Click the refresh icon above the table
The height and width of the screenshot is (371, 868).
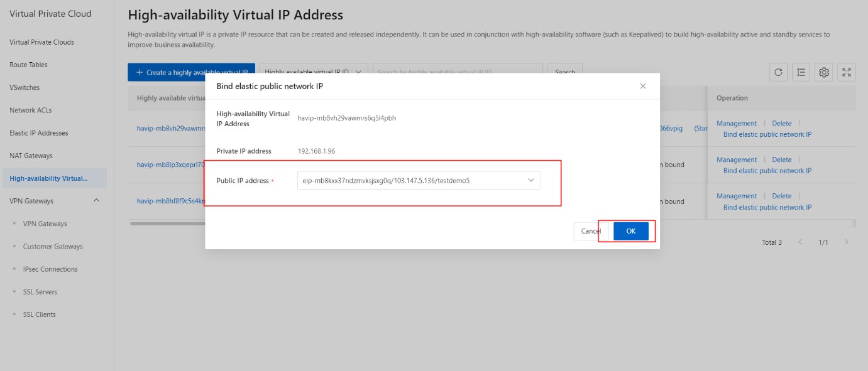point(778,72)
